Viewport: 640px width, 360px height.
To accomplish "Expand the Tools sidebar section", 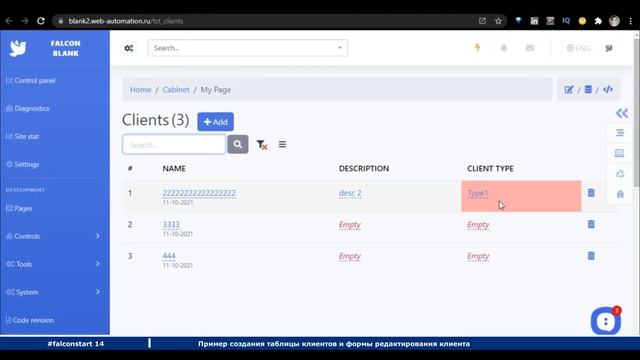I will [53, 264].
